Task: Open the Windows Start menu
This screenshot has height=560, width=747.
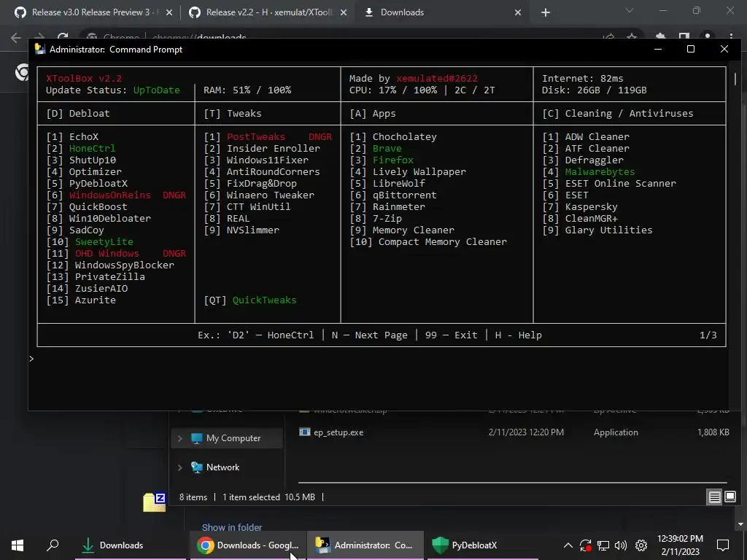Action: coord(18,545)
